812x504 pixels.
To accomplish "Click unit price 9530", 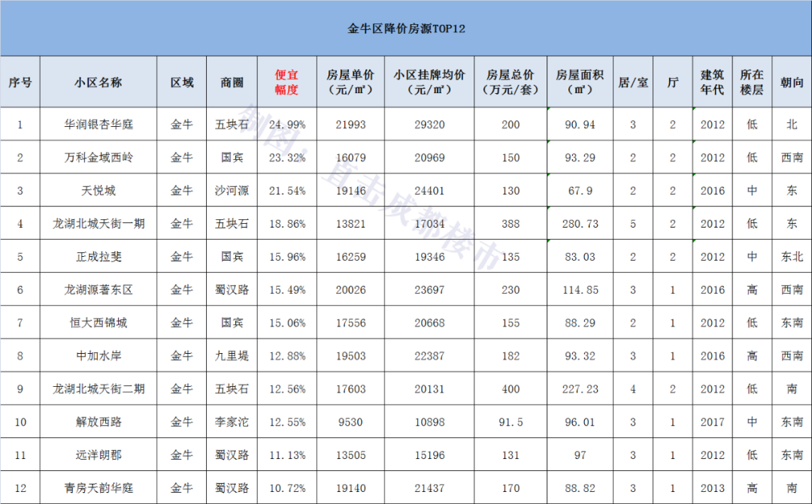I will click(350, 422).
